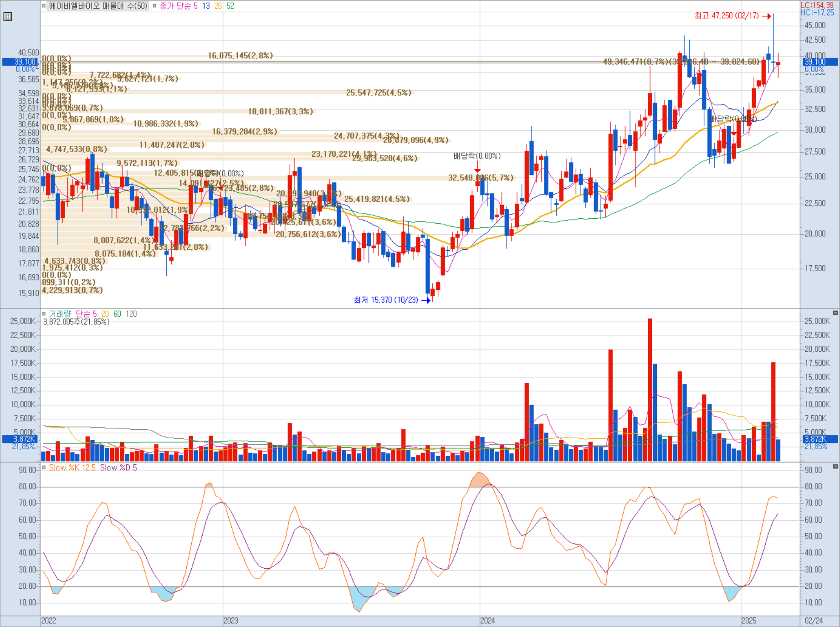Click the blue arrow at 최저 15,370
This screenshot has width=840, height=627.
click(x=426, y=300)
